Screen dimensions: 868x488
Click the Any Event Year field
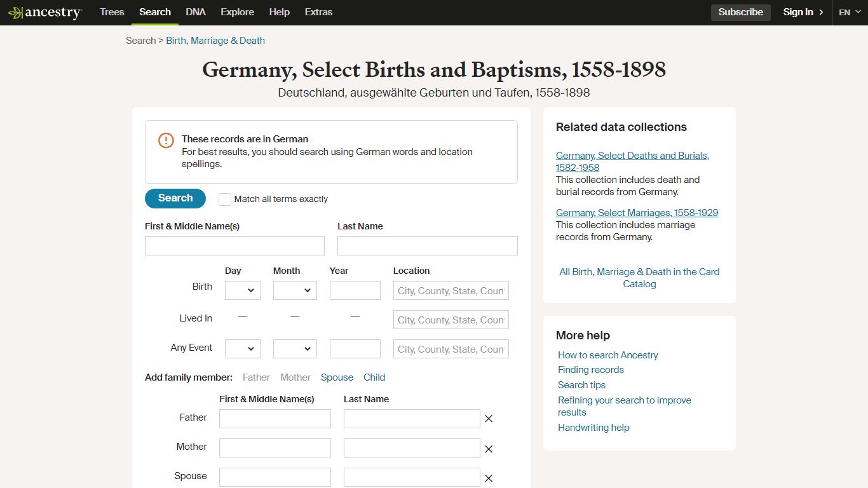[355, 349]
